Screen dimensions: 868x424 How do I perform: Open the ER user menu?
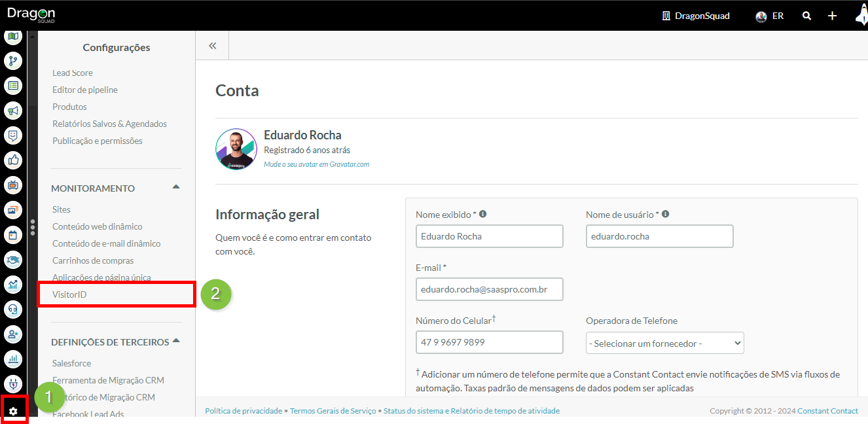pos(770,16)
